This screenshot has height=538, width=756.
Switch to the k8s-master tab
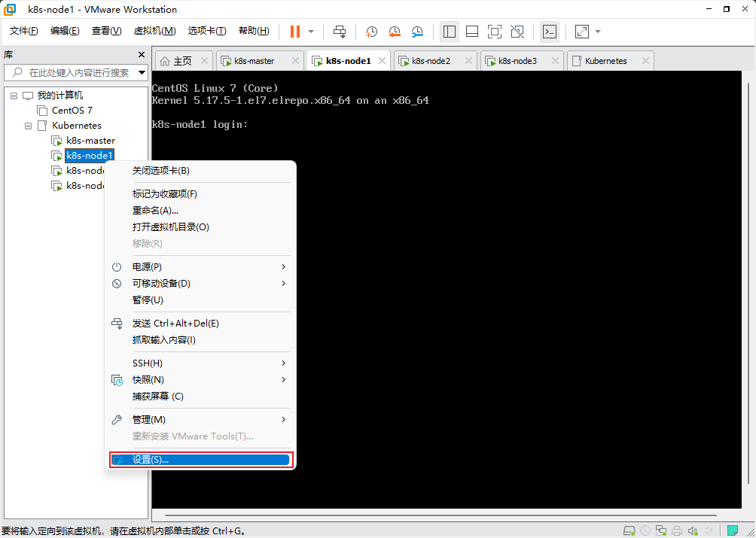(254, 61)
